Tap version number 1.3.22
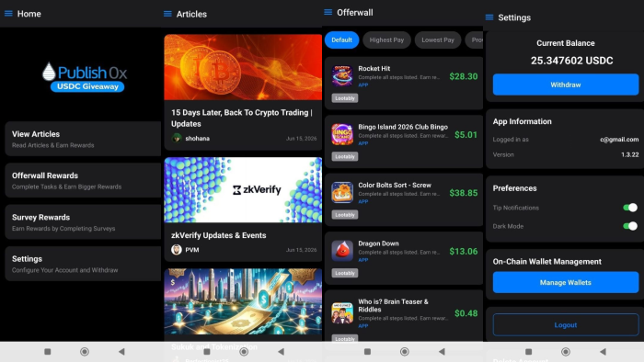This screenshot has height=362, width=644. 629,154
